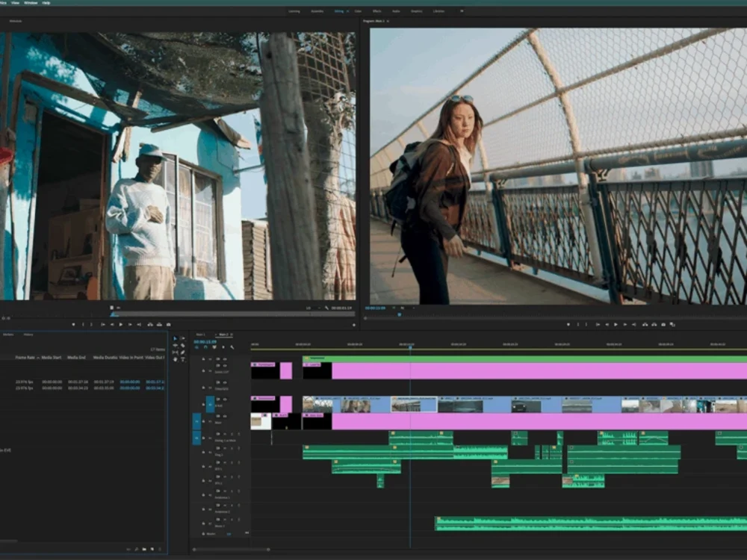Select the Ripple Edit tool

coord(175,345)
